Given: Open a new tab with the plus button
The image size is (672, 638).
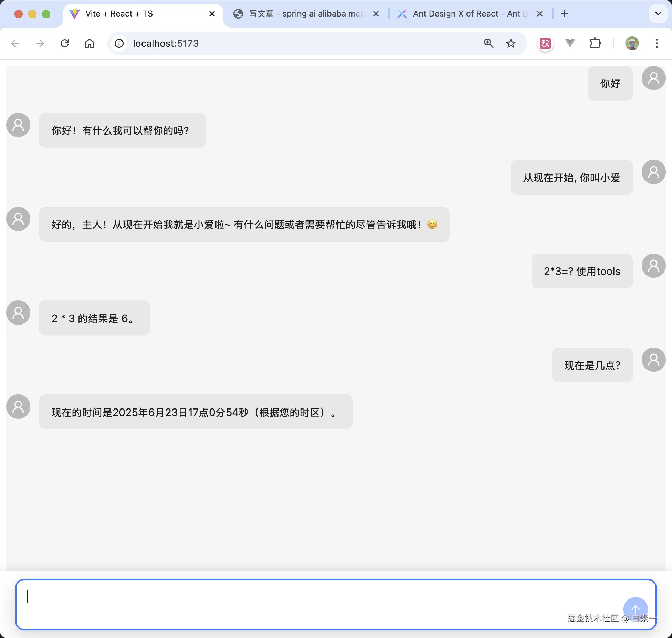Looking at the screenshot, I should 564,14.
